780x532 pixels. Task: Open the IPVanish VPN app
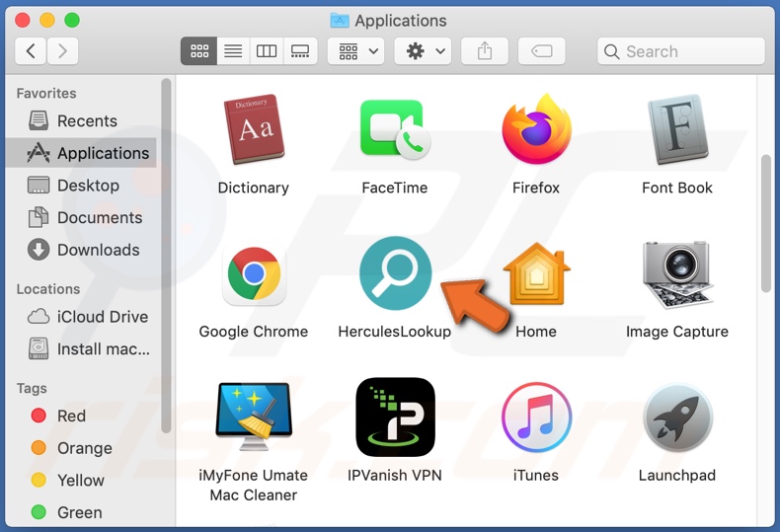pos(395,418)
